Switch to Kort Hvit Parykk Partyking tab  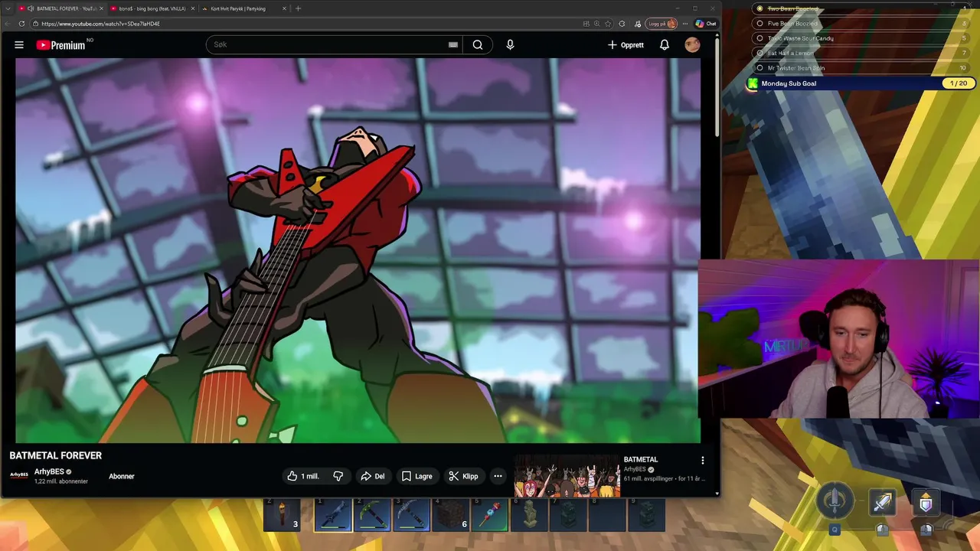tap(242, 8)
